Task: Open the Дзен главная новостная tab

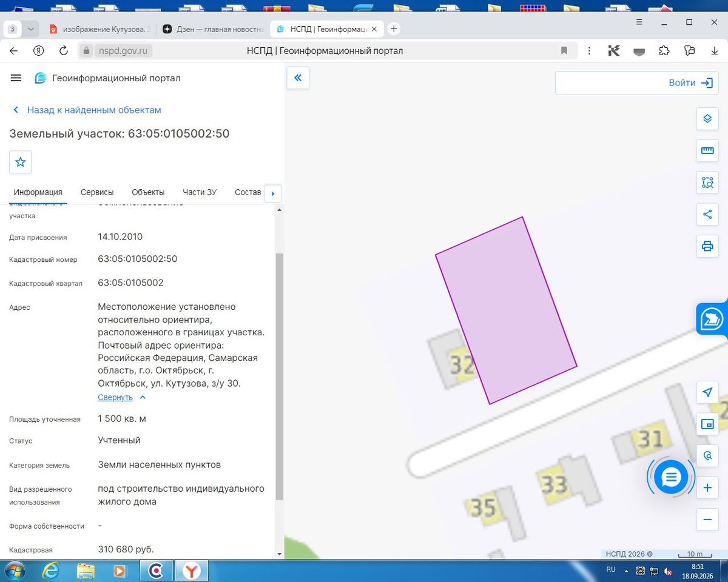Action: [214, 29]
